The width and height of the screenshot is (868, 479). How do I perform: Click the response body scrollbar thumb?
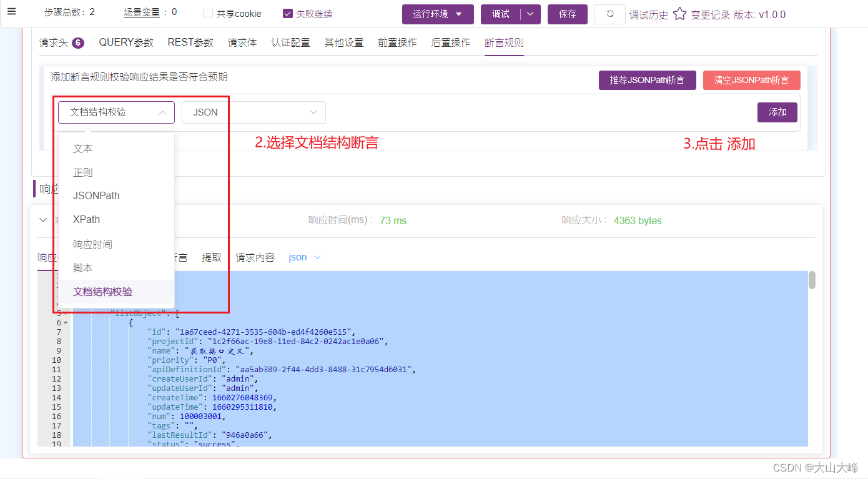812,280
